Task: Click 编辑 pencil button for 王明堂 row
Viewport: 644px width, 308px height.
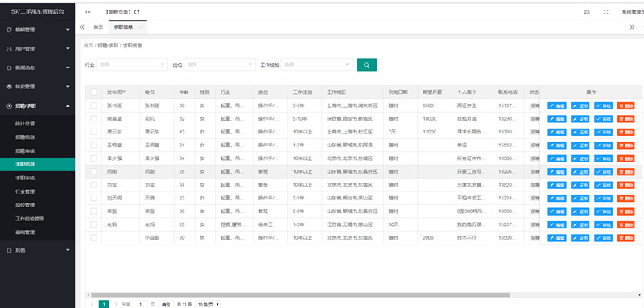Action: (557, 146)
